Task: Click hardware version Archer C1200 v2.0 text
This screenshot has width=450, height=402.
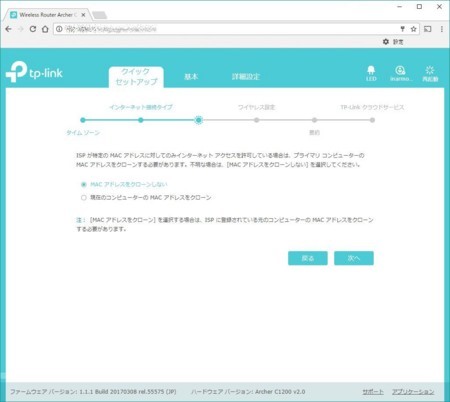Action: (248, 392)
